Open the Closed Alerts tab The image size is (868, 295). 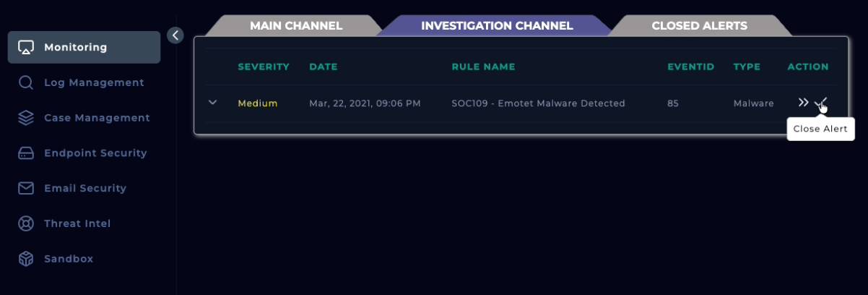tap(699, 26)
